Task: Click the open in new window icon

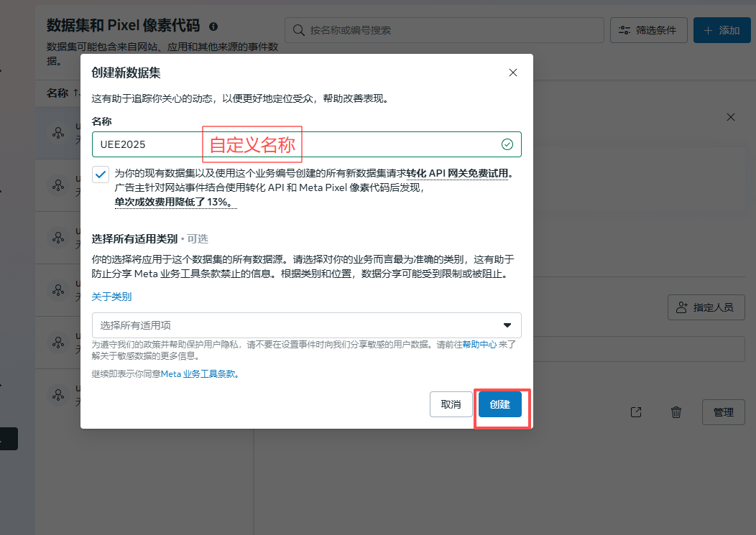Action: tap(635, 412)
